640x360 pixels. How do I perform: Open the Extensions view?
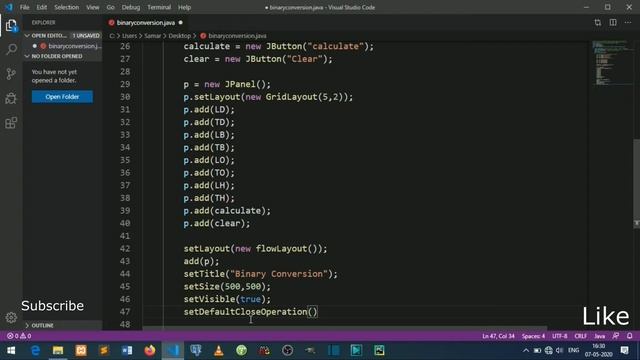click(x=11, y=123)
